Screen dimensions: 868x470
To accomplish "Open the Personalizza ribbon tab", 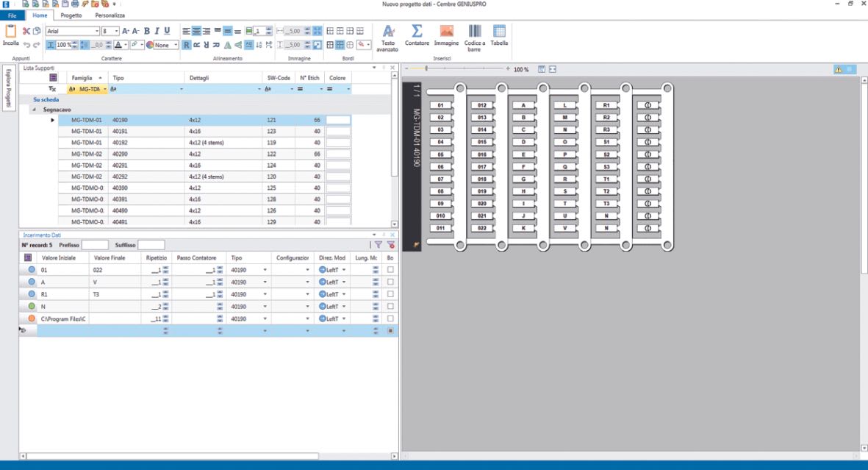I will pos(110,15).
